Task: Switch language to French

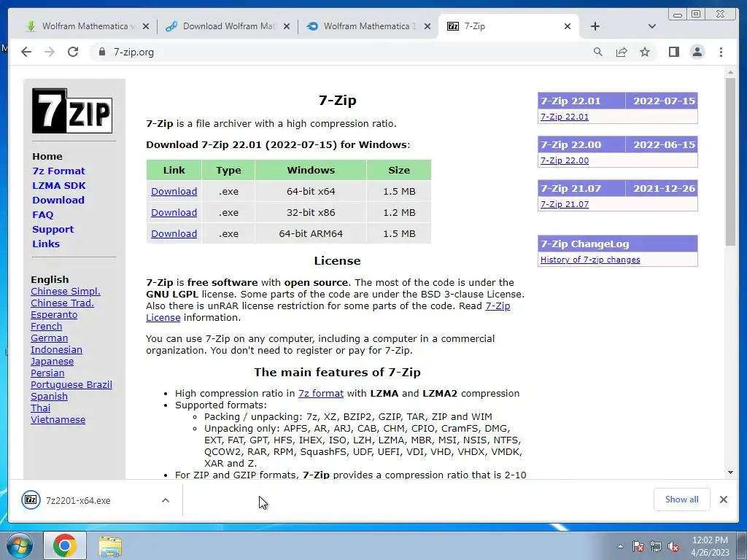Action: coord(46,326)
